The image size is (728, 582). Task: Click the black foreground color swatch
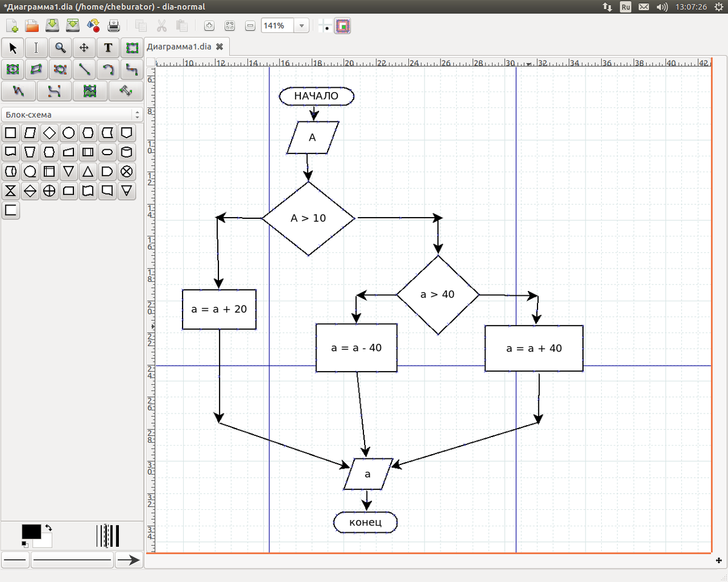click(31, 531)
